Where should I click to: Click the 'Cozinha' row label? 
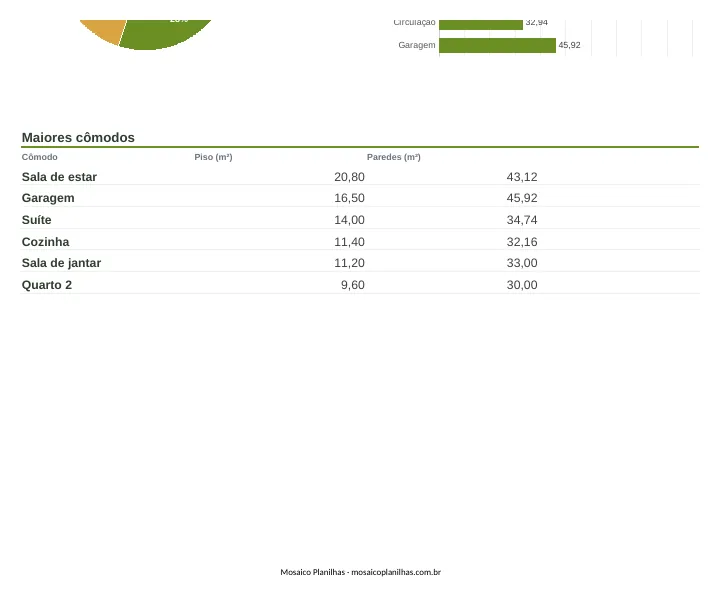point(45,242)
